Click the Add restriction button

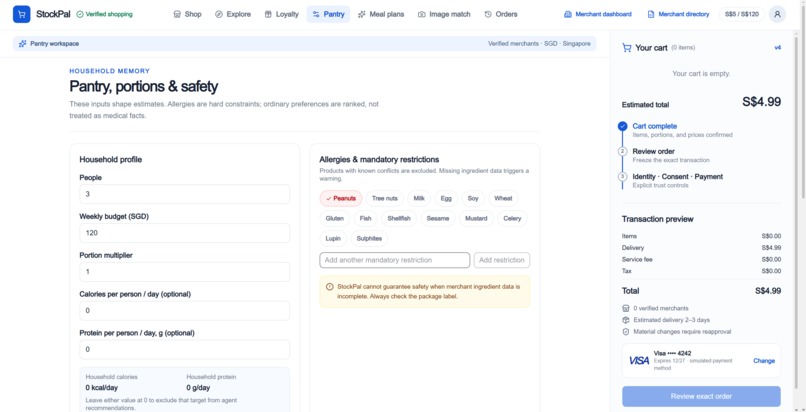502,260
